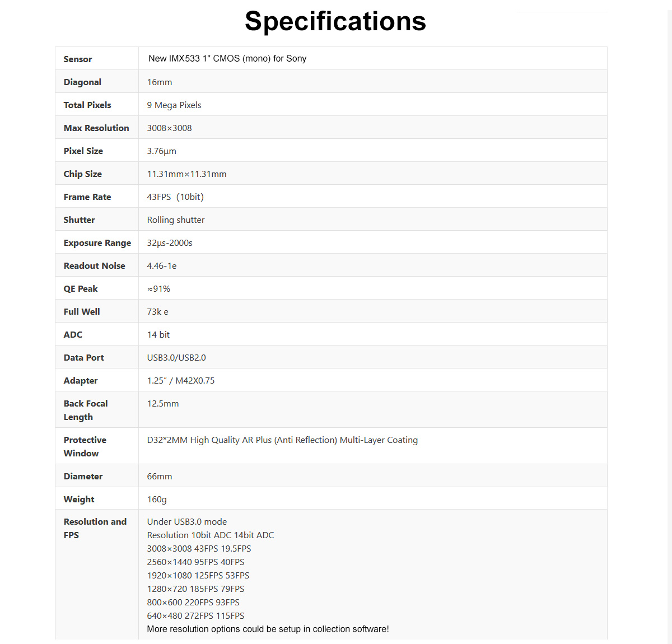Click the USB3.0/USB2.0 Data Port value

point(176,358)
